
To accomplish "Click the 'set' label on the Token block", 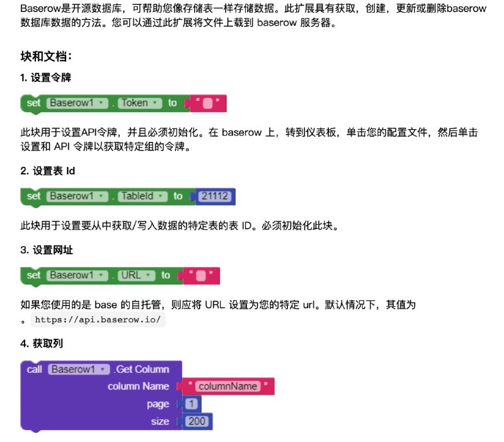I will (33, 103).
